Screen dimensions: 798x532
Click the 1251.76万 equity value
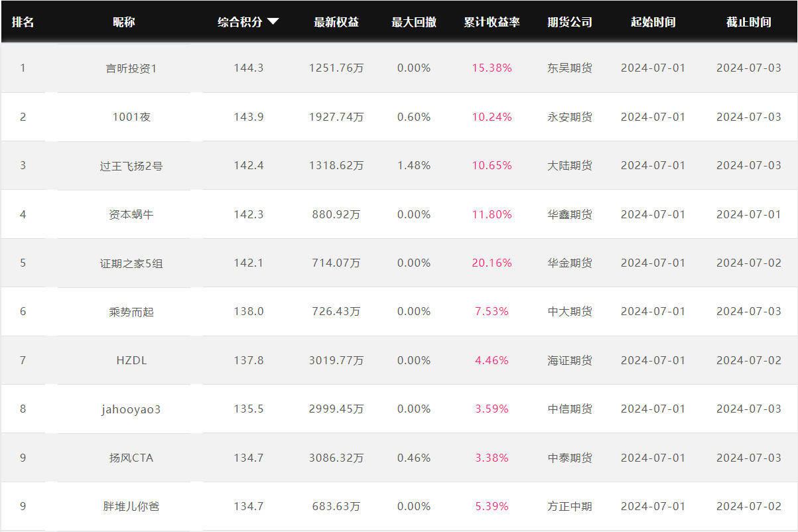336,68
